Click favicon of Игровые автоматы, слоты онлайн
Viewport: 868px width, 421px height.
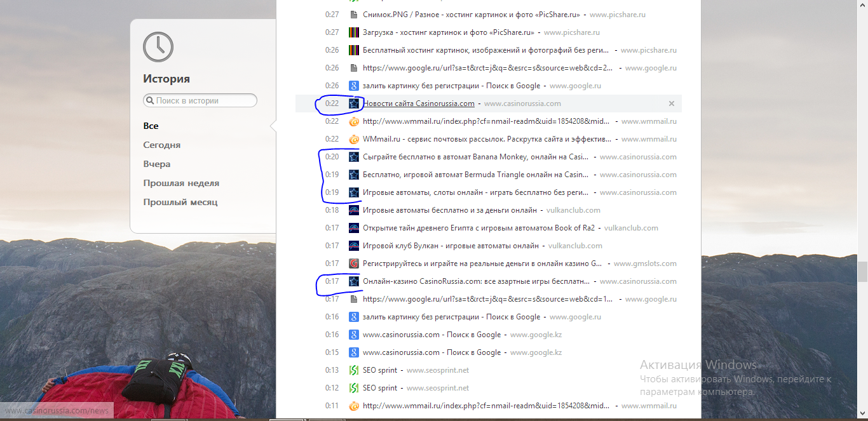click(354, 192)
